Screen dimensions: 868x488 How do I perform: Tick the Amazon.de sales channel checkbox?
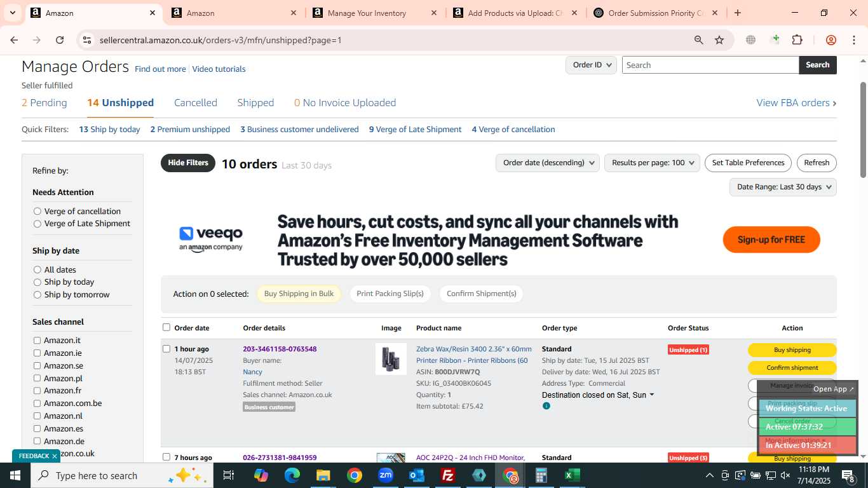[x=37, y=441]
